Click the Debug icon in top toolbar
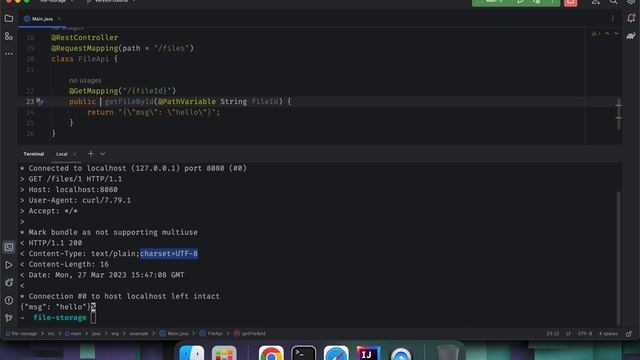The image size is (640, 360). (x=537, y=2)
